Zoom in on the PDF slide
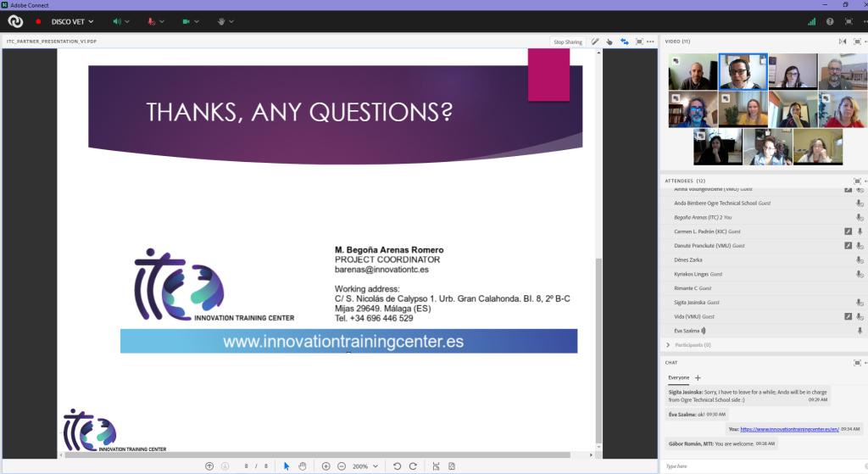This screenshot has width=868, height=474. (325, 466)
